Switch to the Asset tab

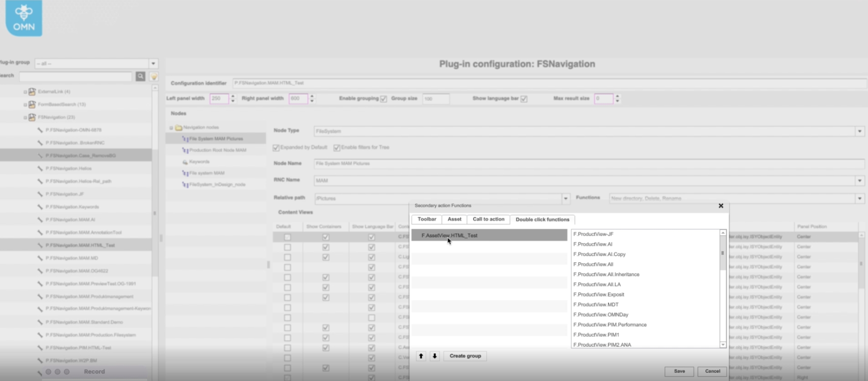454,219
